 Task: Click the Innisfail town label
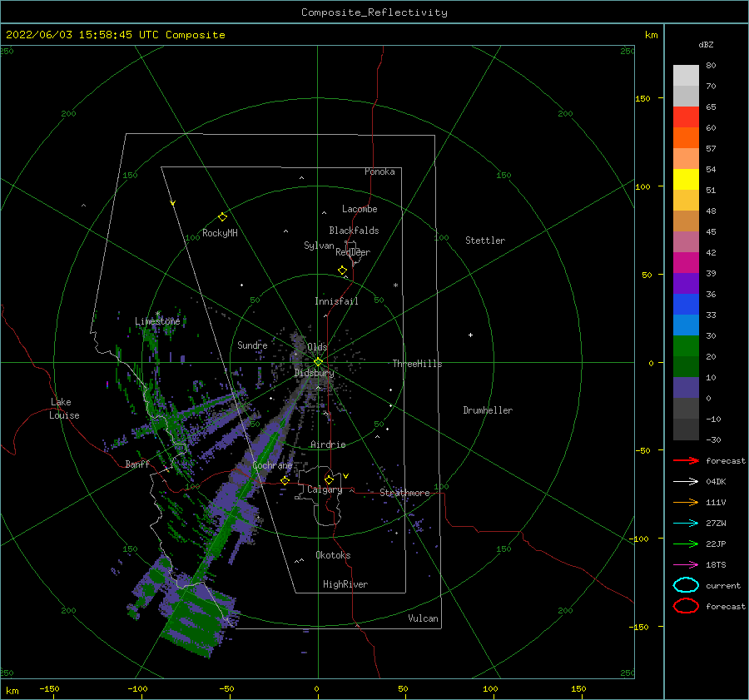[x=336, y=301]
